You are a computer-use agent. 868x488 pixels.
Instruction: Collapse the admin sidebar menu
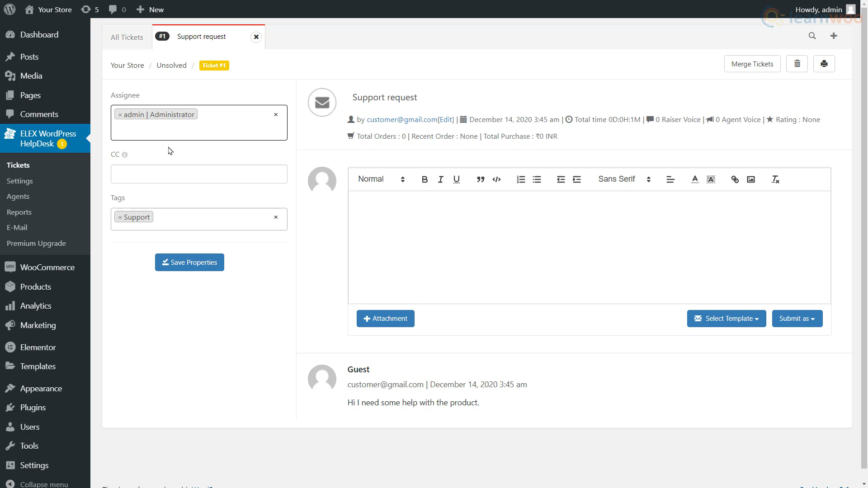[45, 483]
